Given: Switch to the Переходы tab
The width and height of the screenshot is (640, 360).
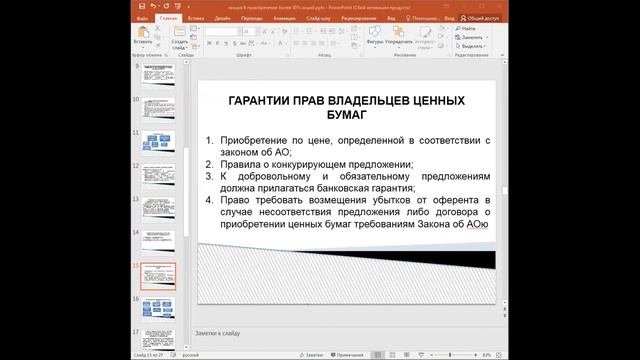Looking at the screenshot, I should tap(251, 18).
